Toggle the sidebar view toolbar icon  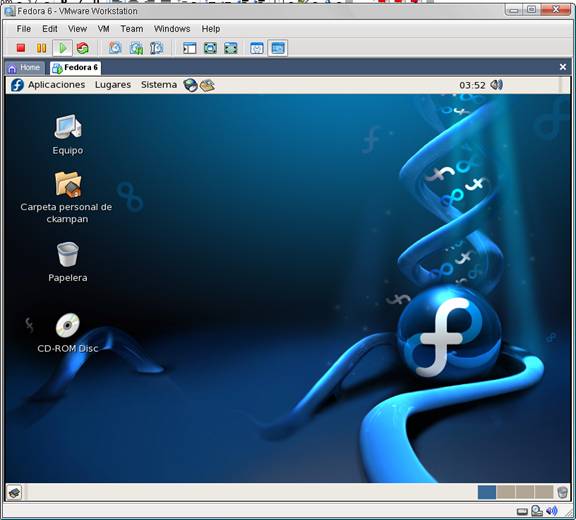[x=190, y=48]
